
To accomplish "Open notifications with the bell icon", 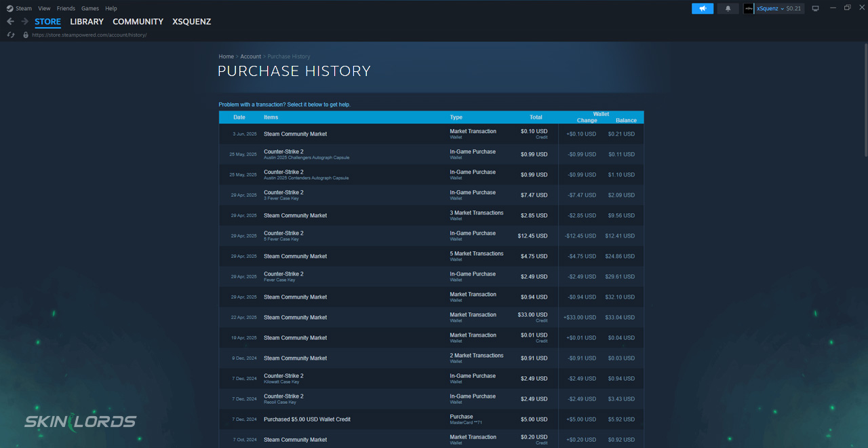I will tap(728, 8).
